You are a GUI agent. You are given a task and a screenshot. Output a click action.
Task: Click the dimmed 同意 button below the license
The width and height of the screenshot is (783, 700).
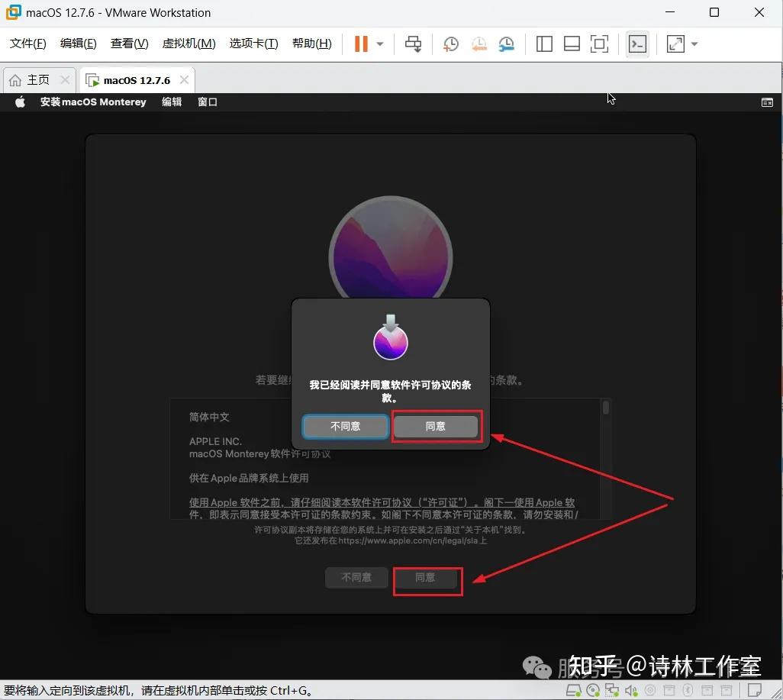pyautogui.click(x=425, y=578)
